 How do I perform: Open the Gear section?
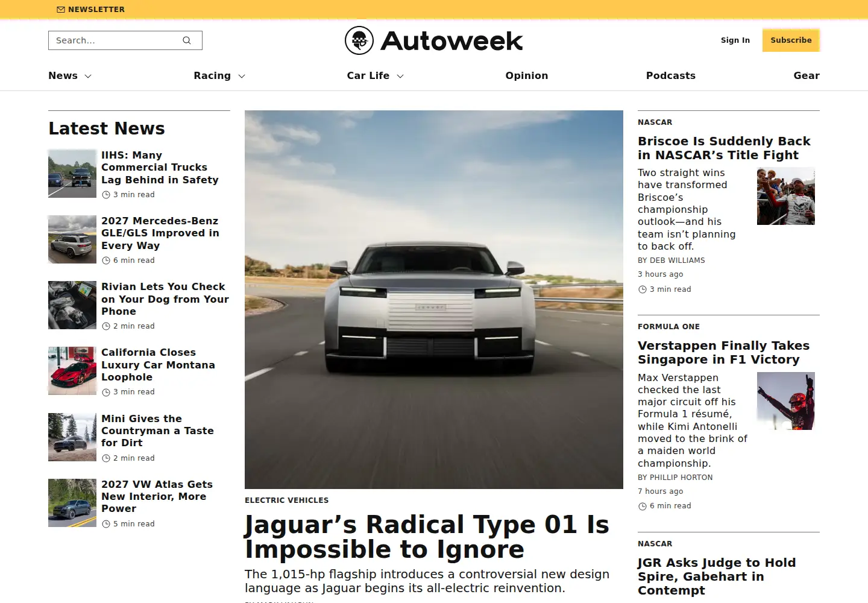pyautogui.click(x=807, y=75)
